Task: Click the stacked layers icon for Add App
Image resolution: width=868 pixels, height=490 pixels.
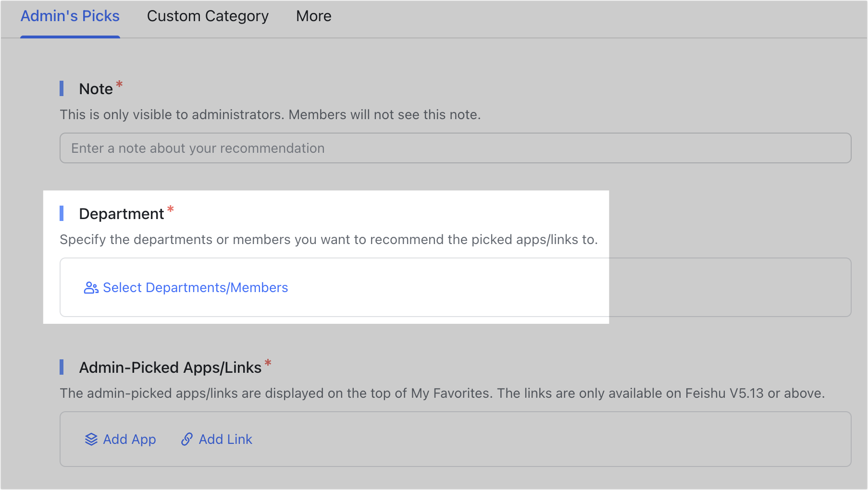Action: tap(91, 440)
